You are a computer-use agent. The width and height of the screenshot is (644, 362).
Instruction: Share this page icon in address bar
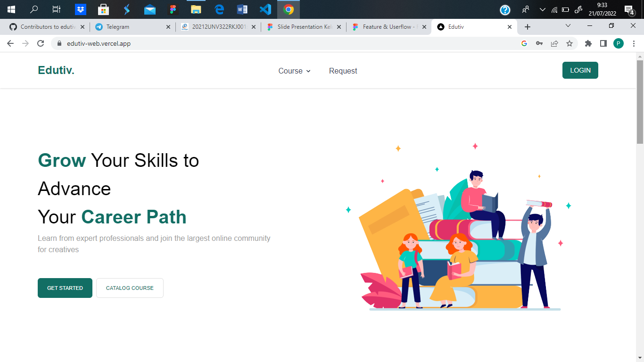[x=554, y=43]
